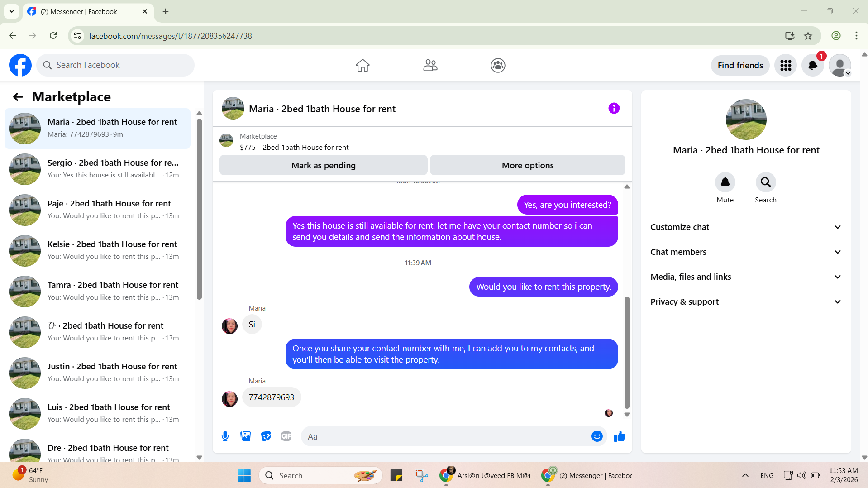Open the weather widget showing 64°F Sunny
The width and height of the screenshot is (868, 488).
[30, 476]
